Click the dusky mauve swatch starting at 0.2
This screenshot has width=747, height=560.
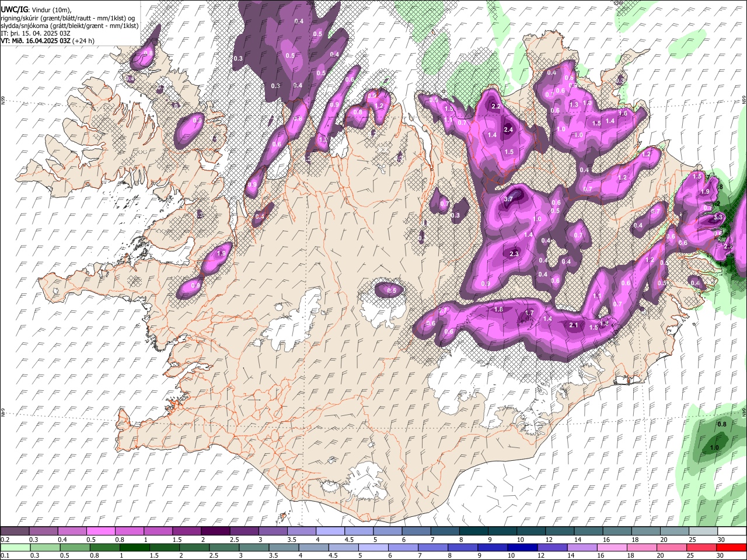pos(15,531)
